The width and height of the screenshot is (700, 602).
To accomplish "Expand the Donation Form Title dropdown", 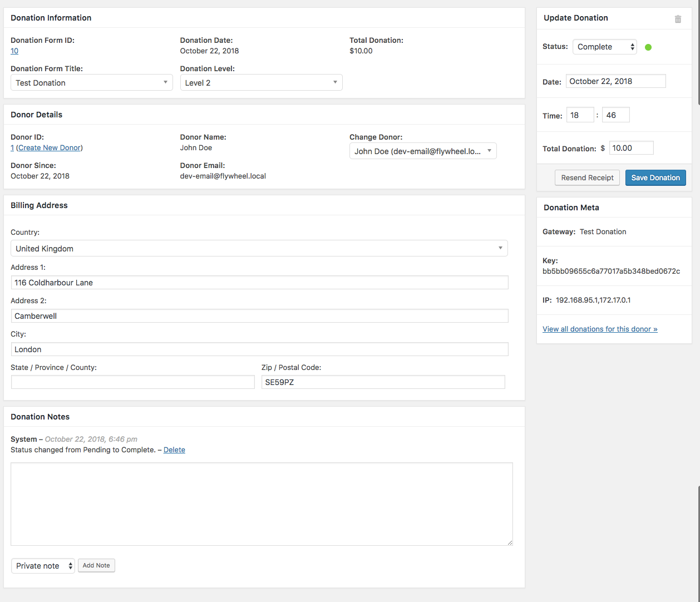I will [92, 83].
